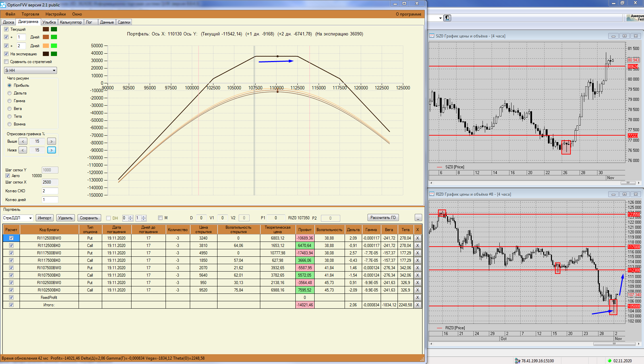Minimize the RIZ0 chart window
Viewport: 644px width, 364px height.
point(613,194)
